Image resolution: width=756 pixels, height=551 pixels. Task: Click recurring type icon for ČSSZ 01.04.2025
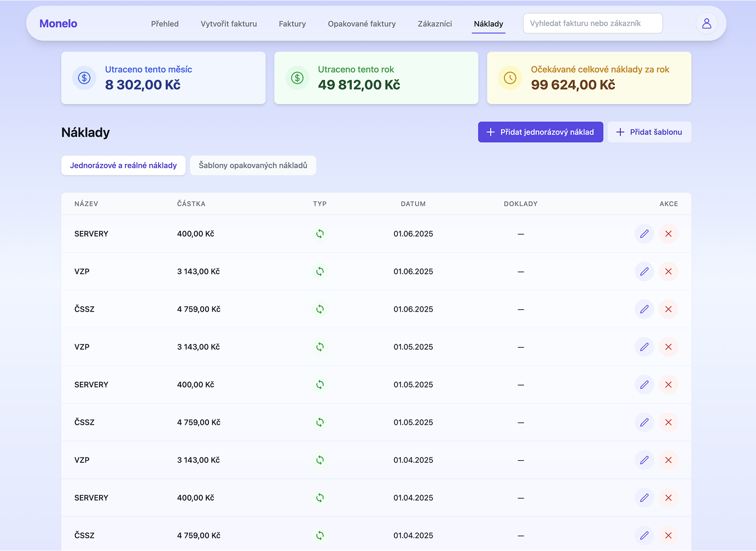click(320, 536)
